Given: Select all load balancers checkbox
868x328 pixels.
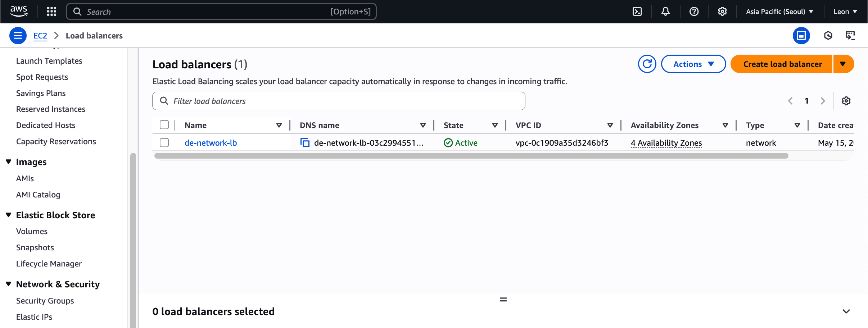Looking at the screenshot, I should 164,125.
